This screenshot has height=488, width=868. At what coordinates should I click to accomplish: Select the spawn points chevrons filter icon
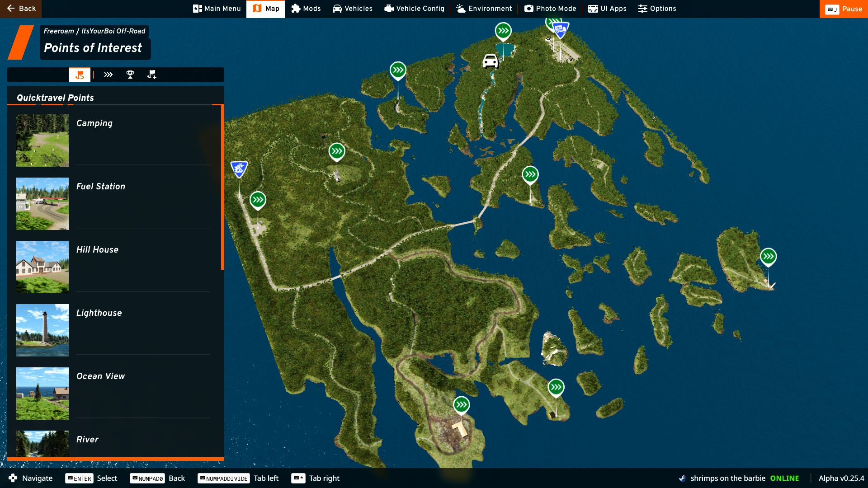pos(108,75)
